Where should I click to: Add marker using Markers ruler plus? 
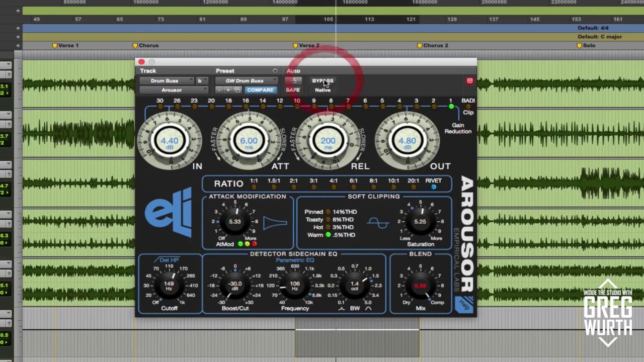[x=18, y=45]
